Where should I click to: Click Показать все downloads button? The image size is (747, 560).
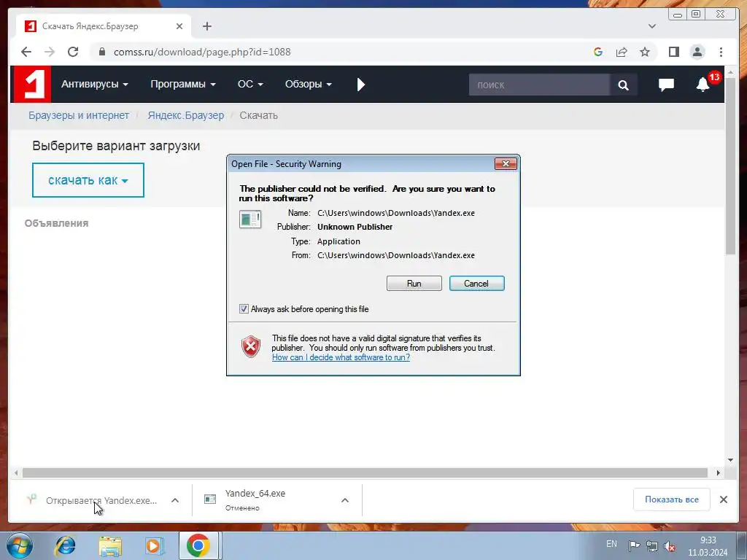672,499
